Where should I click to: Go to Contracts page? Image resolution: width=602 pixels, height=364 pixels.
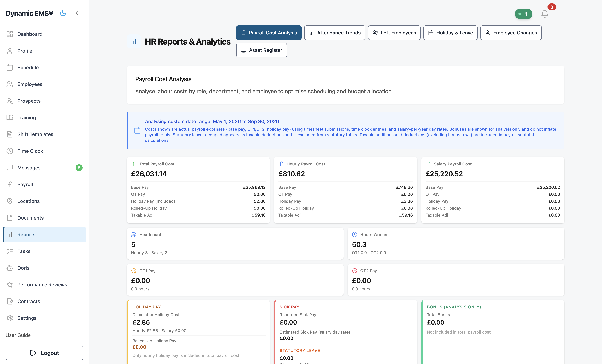pyautogui.click(x=44, y=302)
